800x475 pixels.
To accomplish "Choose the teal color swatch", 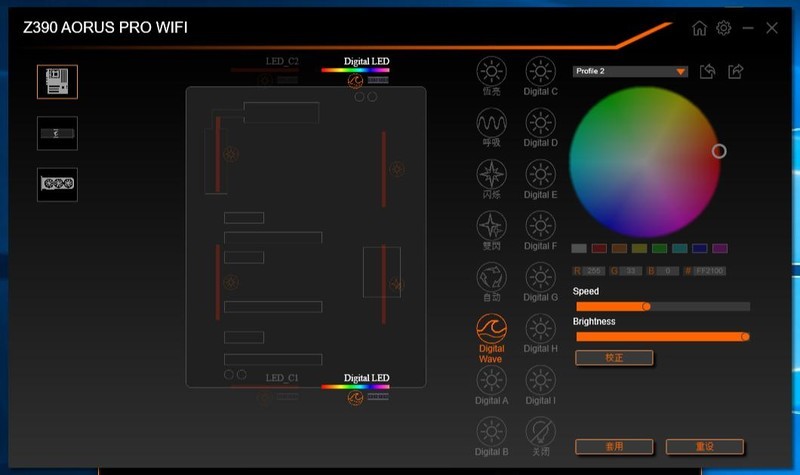I will click(680, 248).
